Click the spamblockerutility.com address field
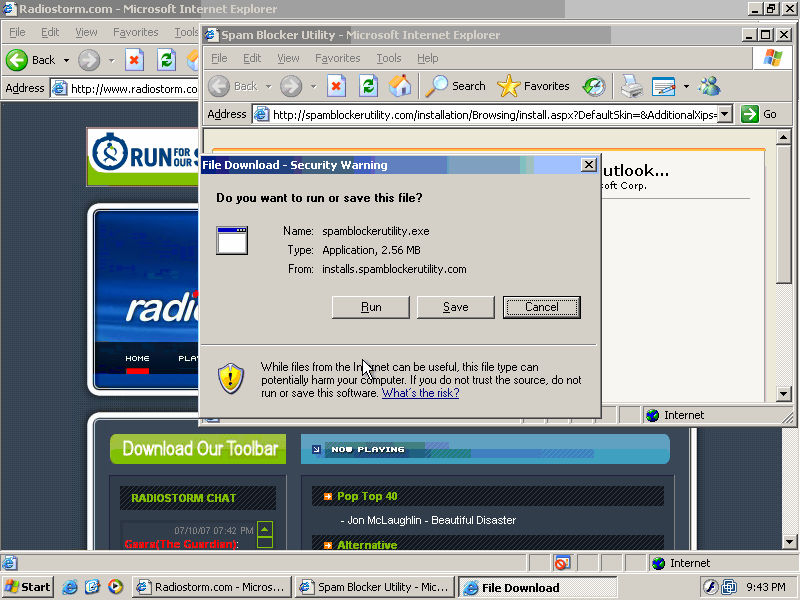800x600 pixels. 493,115
